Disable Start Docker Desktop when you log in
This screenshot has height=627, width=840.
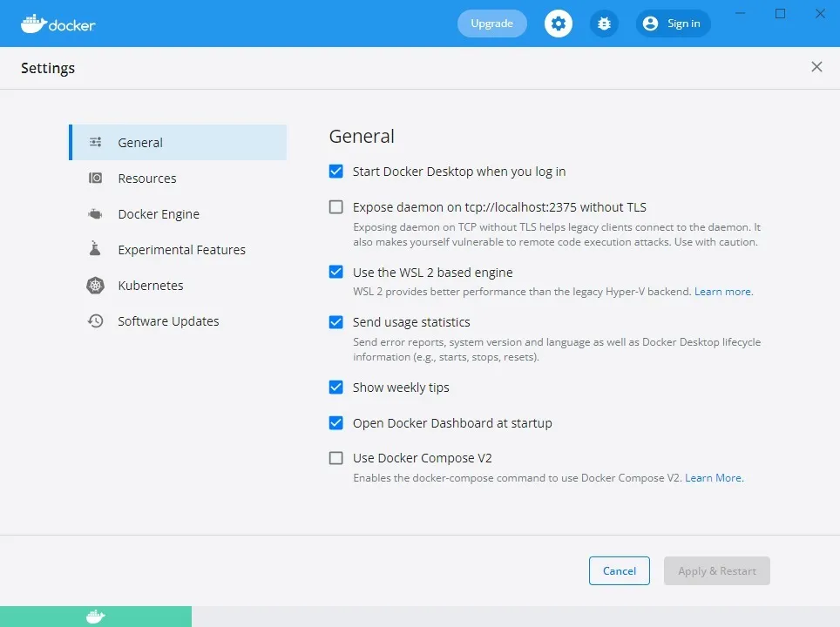pyautogui.click(x=335, y=172)
